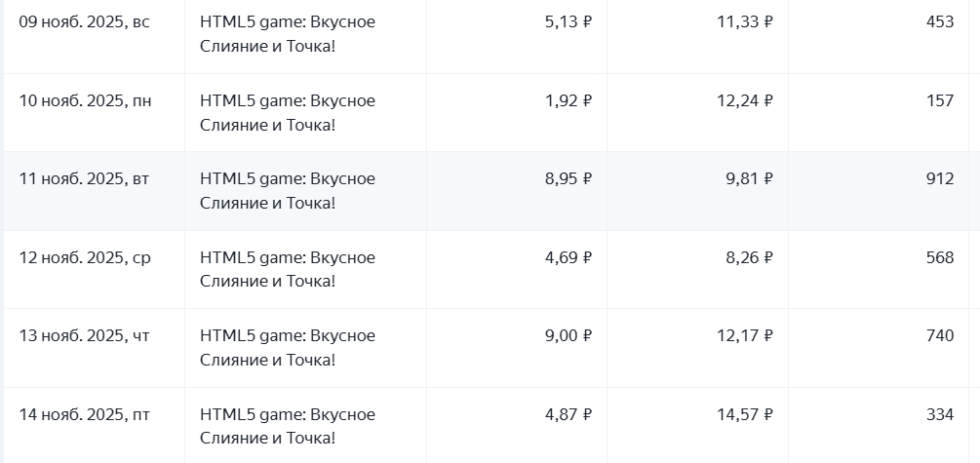The image size is (980, 463).
Task: Click the 13 нояб. 2025, чт date
Action: [85, 335]
